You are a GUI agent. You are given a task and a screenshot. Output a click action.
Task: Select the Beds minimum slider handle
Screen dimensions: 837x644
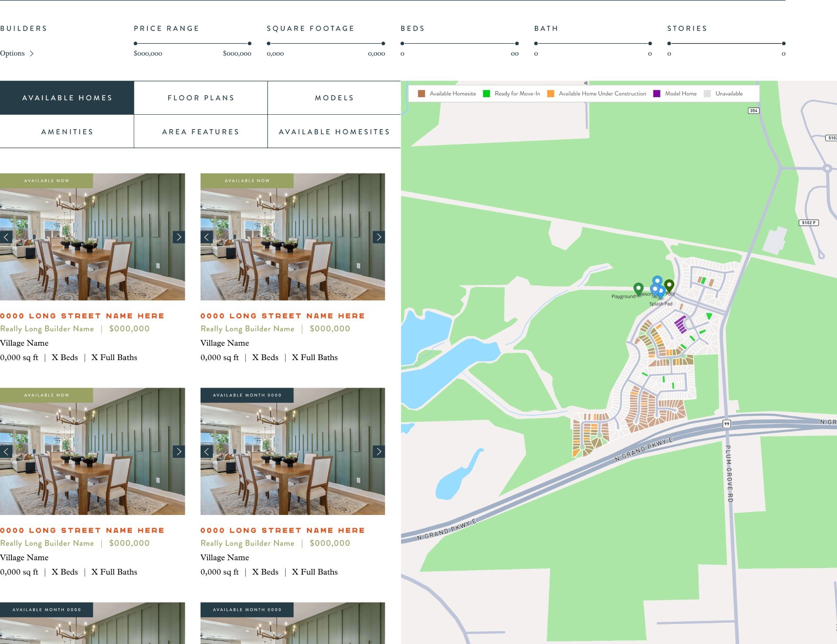click(402, 44)
